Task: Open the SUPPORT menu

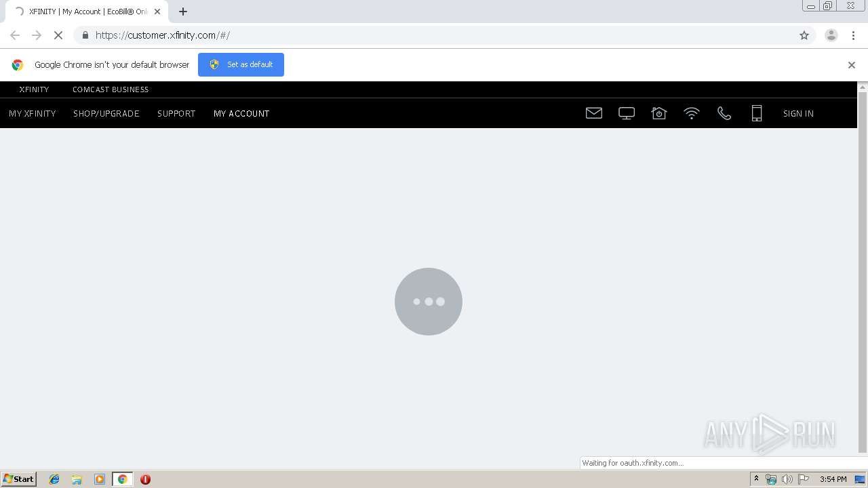Action: pyautogui.click(x=176, y=113)
